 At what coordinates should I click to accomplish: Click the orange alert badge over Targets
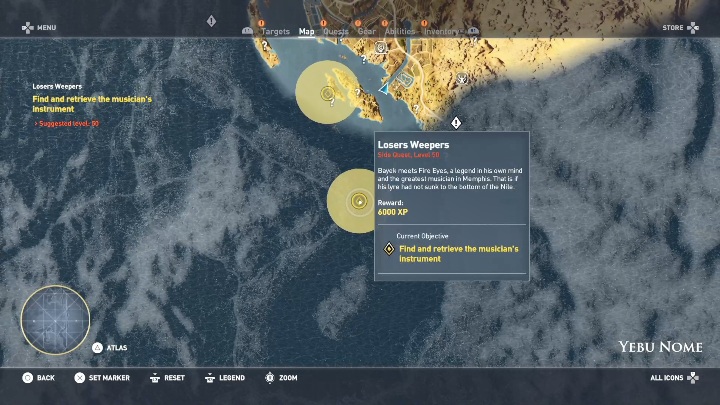(261, 23)
